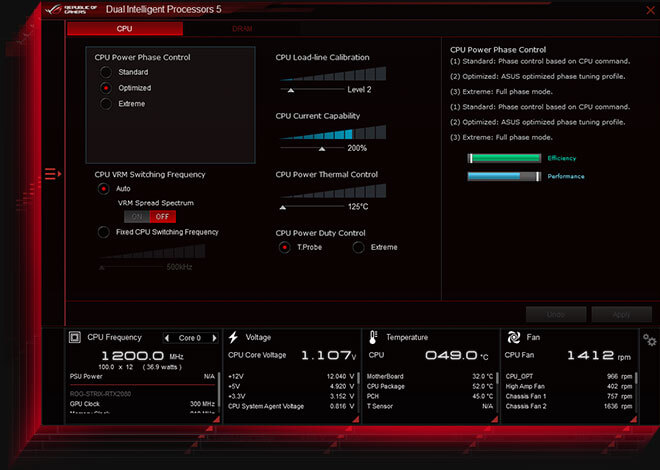Adjust CPU Load-line Calibration slider handle

click(290, 90)
